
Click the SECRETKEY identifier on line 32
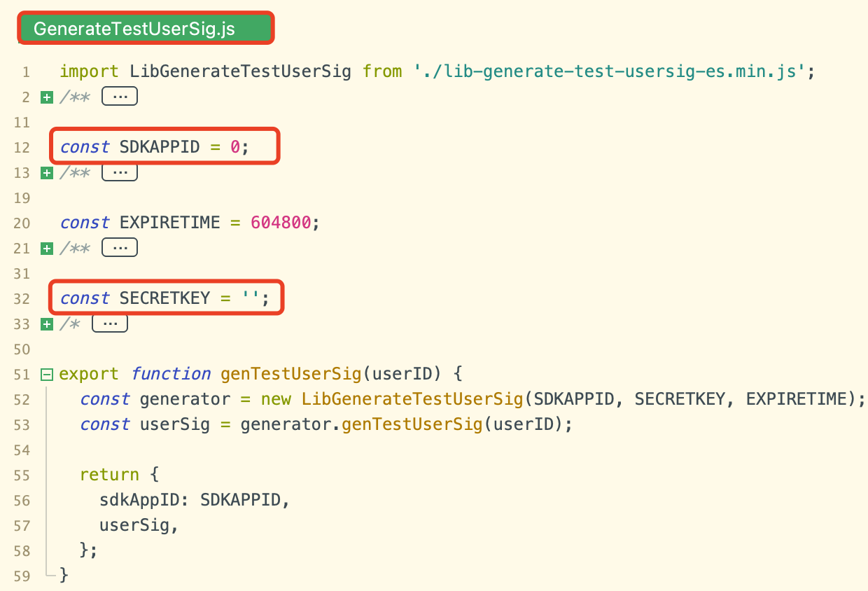(x=165, y=298)
